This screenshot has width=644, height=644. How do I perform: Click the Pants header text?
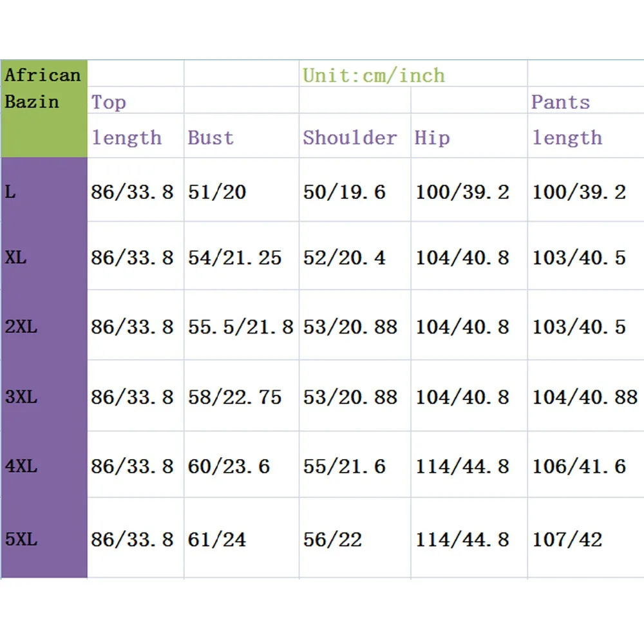pos(560,102)
